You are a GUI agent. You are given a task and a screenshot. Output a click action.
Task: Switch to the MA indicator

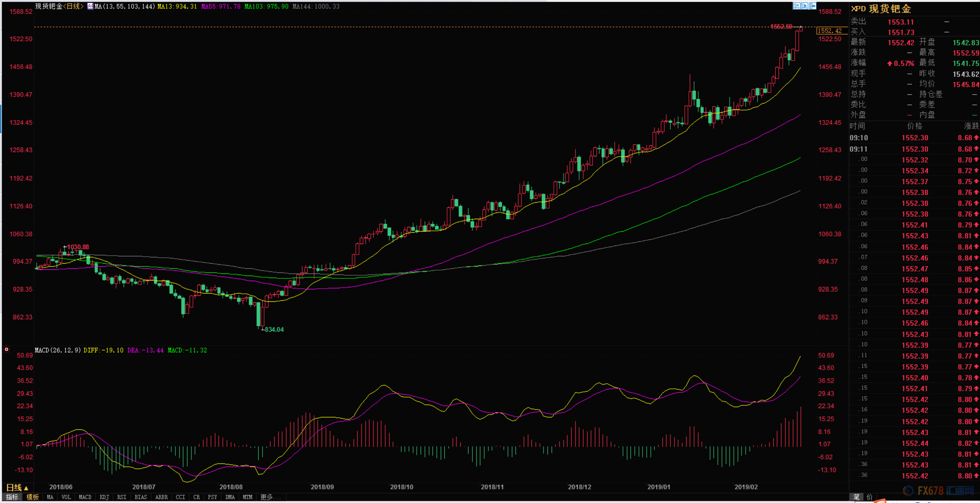click(50, 497)
